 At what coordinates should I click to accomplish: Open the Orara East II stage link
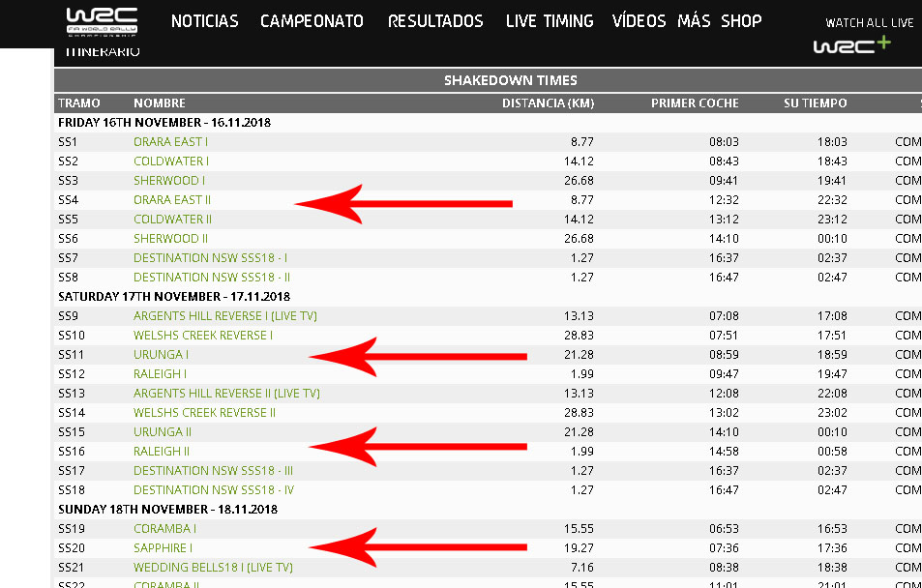coord(172,200)
